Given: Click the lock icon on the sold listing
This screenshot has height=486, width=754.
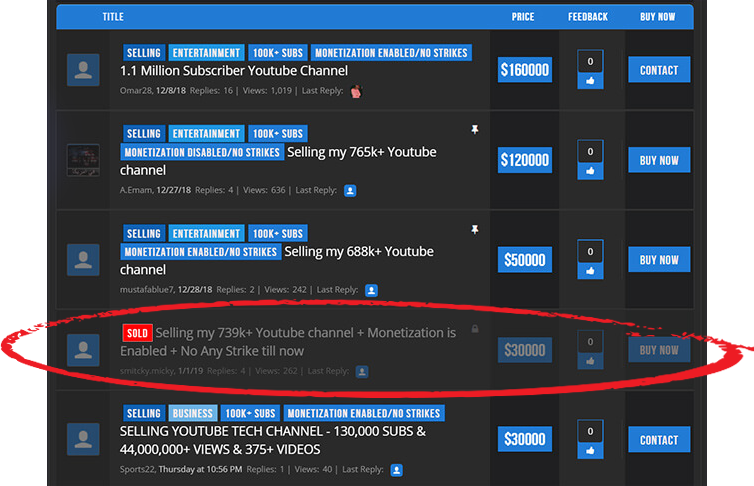Looking at the screenshot, I should point(475,329).
